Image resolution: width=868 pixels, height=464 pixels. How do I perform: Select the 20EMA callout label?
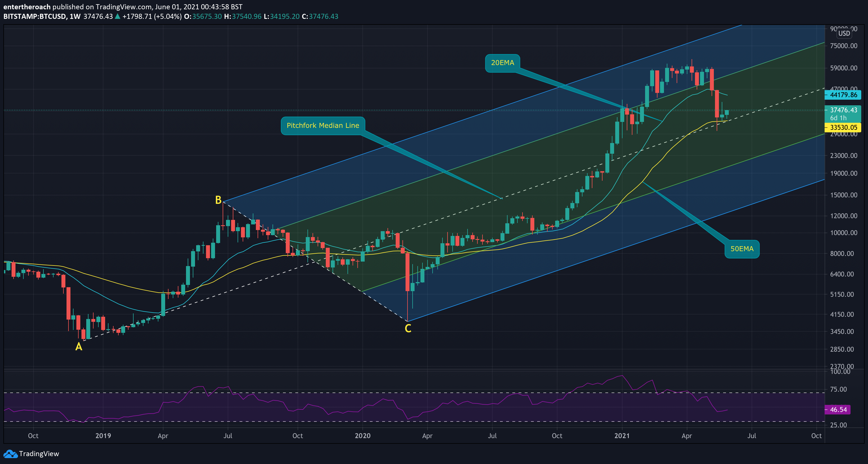point(502,63)
